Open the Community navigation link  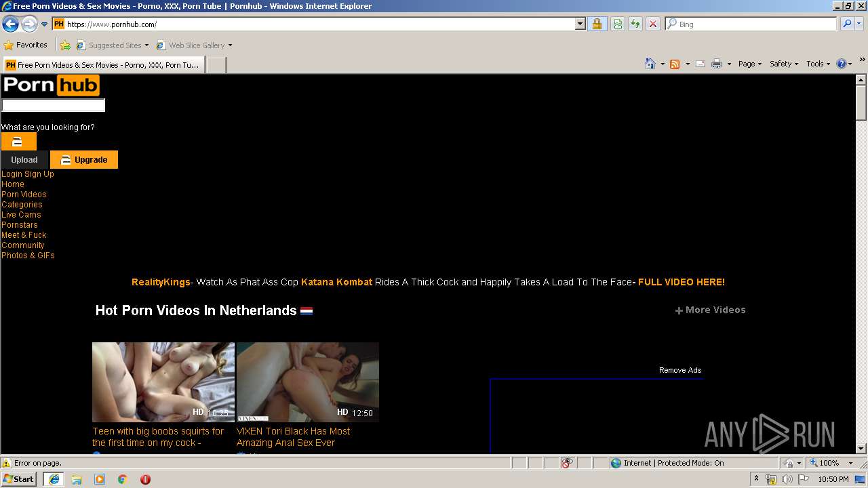pyautogui.click(x=23, y=245)
